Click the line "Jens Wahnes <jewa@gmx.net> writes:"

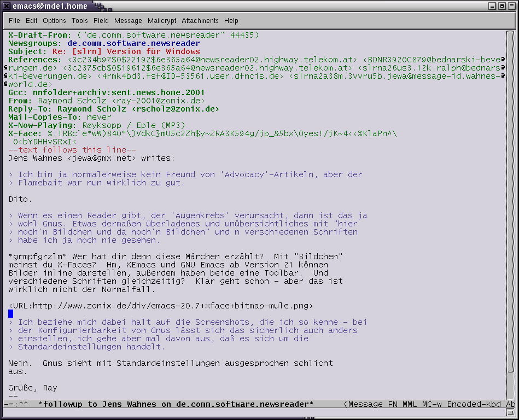(x=91, y=158)
